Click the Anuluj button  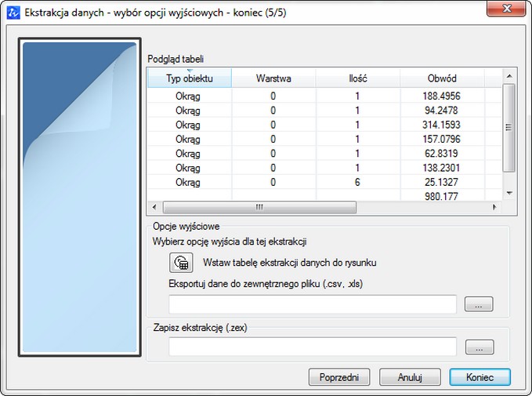[x=410, y=377]
